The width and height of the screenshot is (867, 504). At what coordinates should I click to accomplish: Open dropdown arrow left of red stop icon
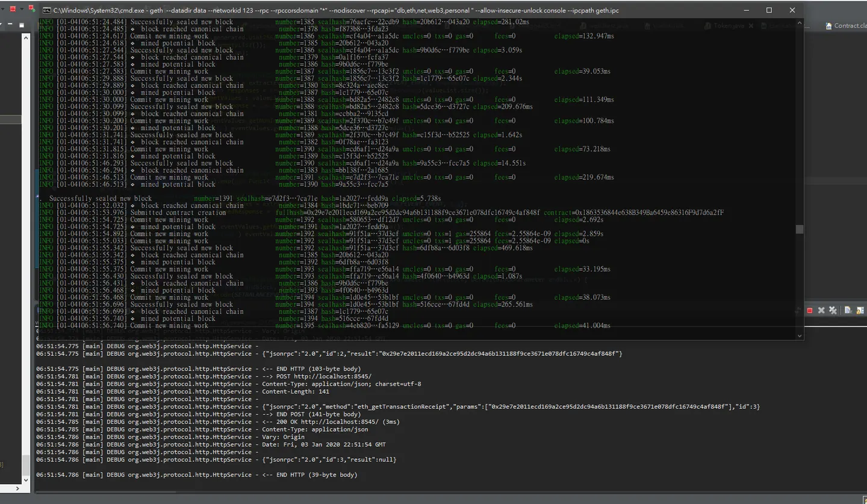pyautogui.click(x=3, y=9)
